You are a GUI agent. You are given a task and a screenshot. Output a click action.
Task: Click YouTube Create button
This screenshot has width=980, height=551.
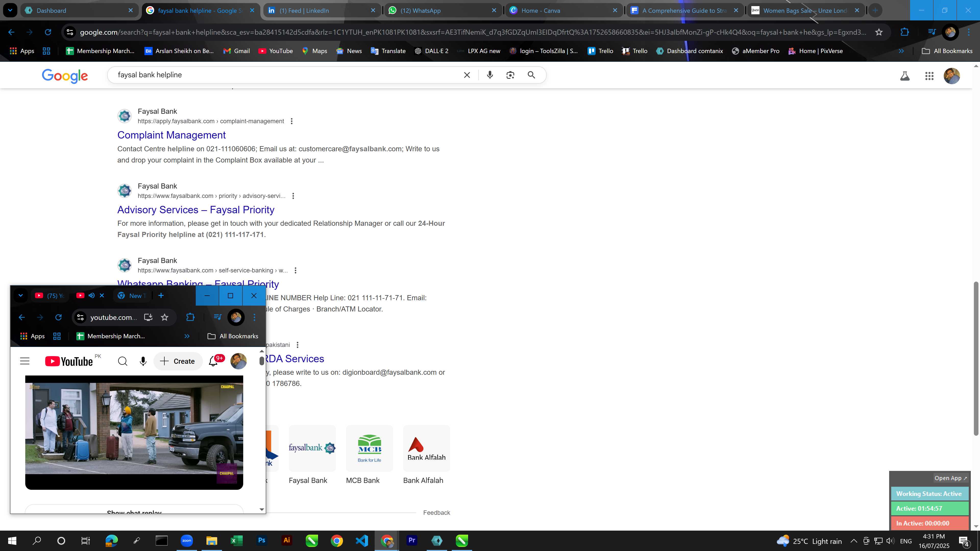(178, 361)
